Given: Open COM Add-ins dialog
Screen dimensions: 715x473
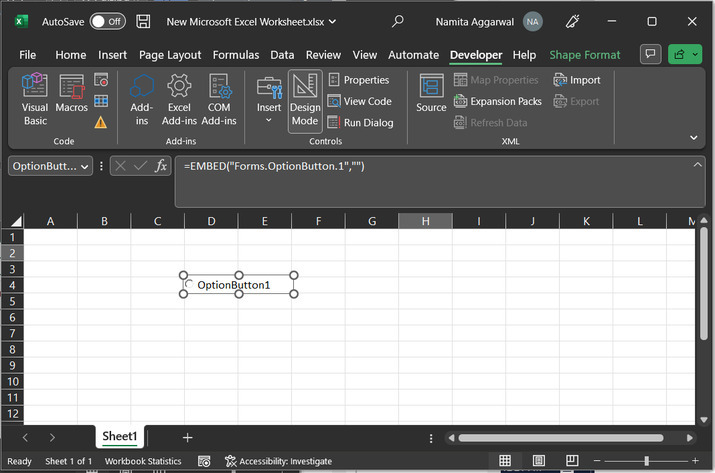Looking at the screenshot, I should pos(219,100).
